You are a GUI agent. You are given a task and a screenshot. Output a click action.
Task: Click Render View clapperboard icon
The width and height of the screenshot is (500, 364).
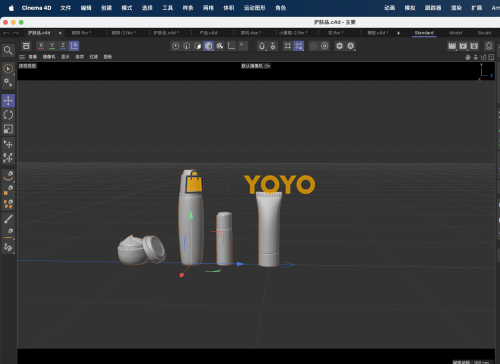(452, 46)
